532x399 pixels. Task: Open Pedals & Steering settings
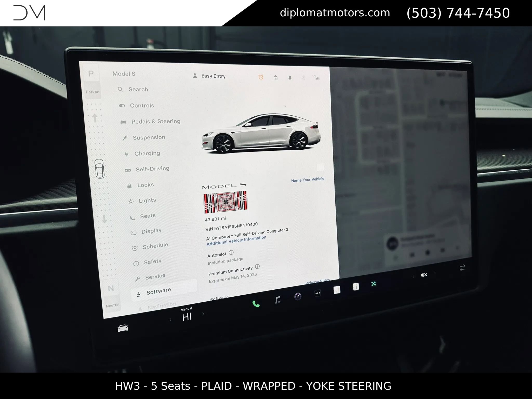(150, 121)
